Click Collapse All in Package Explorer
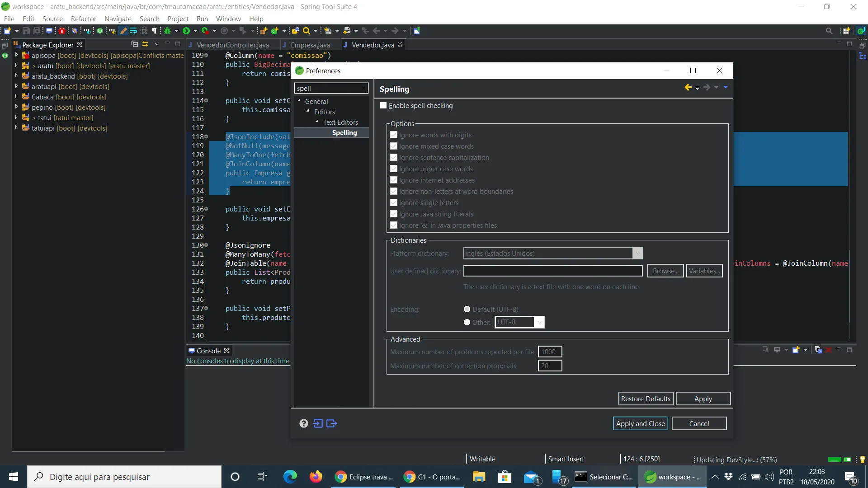This screenshot has width=868, height=488. click(x=134, y=44)
